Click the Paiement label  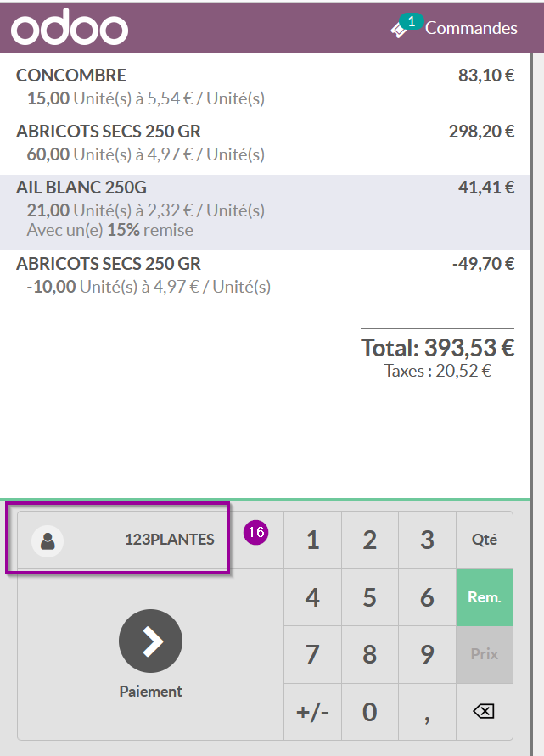tap(150, 692)
